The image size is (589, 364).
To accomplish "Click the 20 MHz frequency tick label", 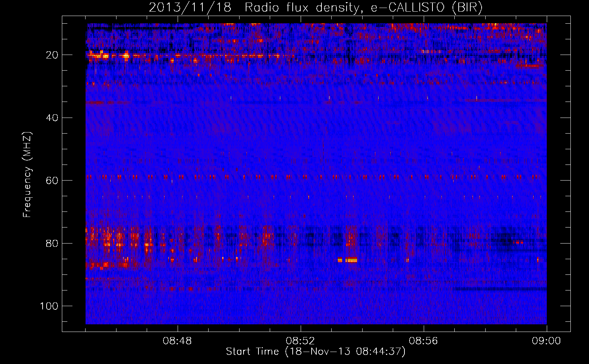I will pyautogui.click(x=52, y=55).
